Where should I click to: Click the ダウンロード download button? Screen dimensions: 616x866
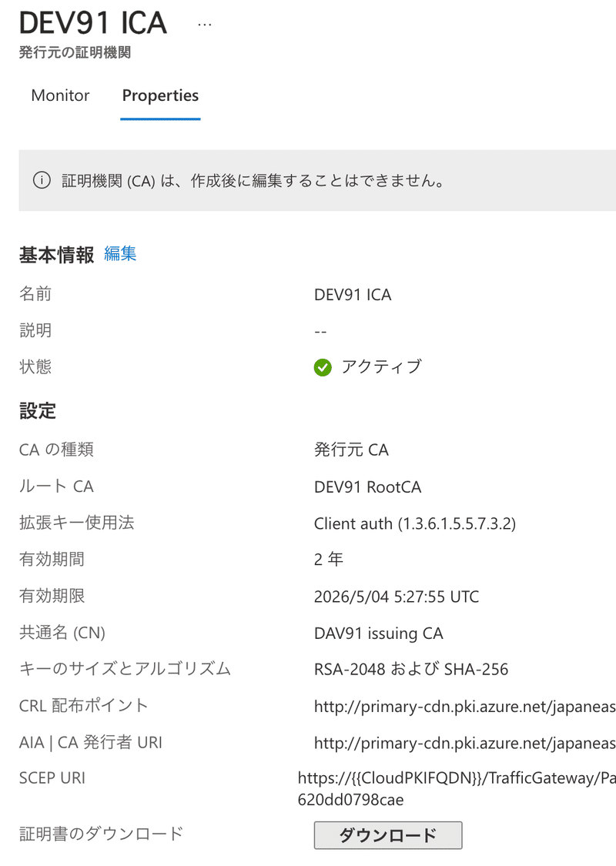388,835
